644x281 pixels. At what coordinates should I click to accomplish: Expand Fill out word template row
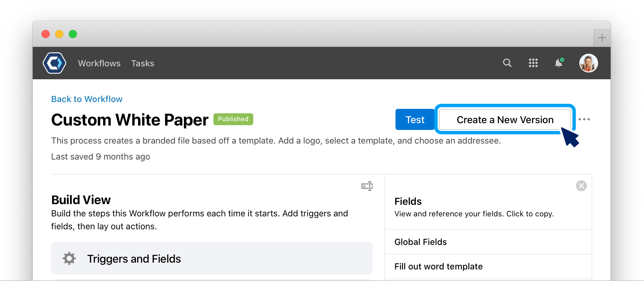[488, 266]
